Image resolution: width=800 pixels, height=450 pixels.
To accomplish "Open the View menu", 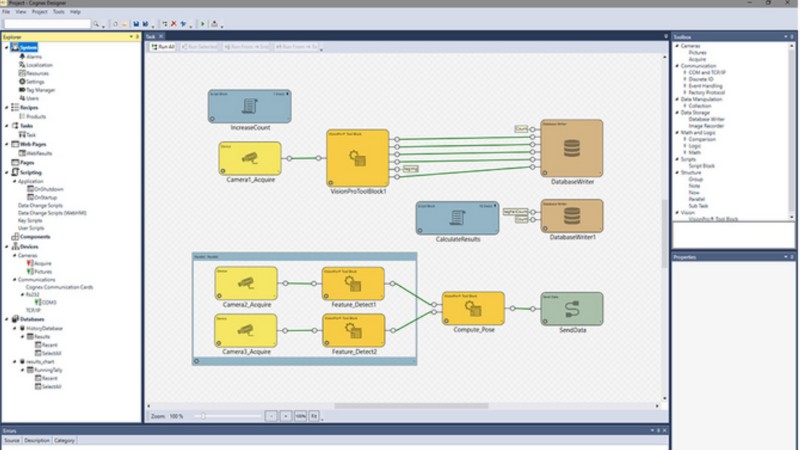I will tap(20, 12).
